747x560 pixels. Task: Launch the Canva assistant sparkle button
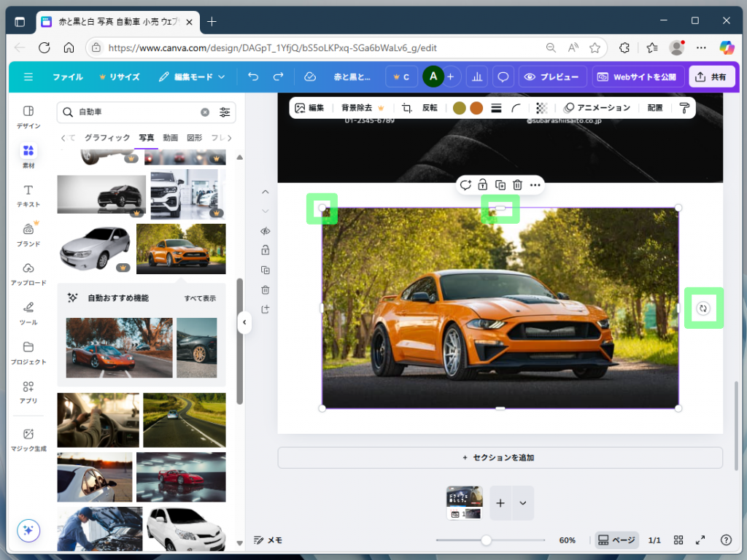click(28, 531)
